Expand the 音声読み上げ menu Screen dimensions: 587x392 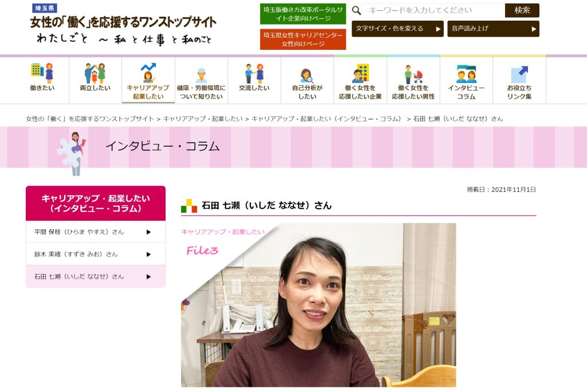pos(493,29)
